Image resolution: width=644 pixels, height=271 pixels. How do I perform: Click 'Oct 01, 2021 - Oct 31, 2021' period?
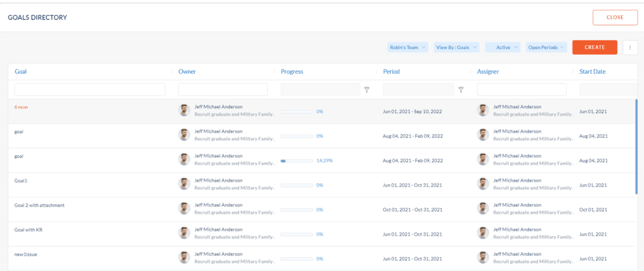pyautogui.click(x=413, y=210)
